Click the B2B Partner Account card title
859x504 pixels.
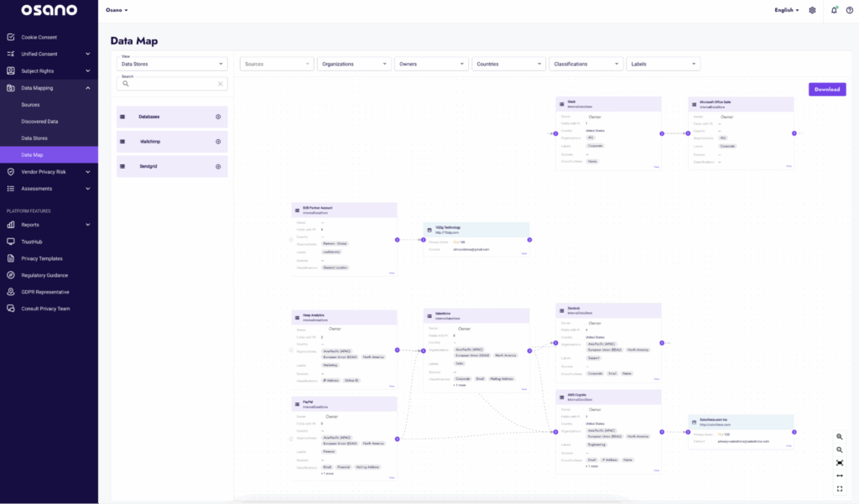pos(318,208)
